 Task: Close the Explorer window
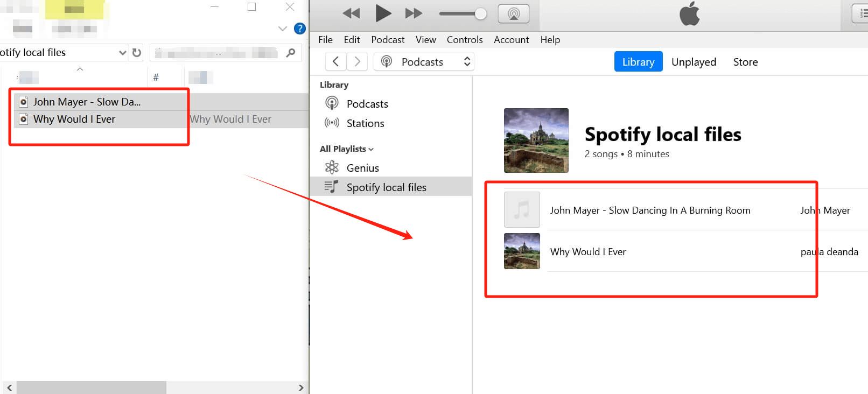pos(290,7)
